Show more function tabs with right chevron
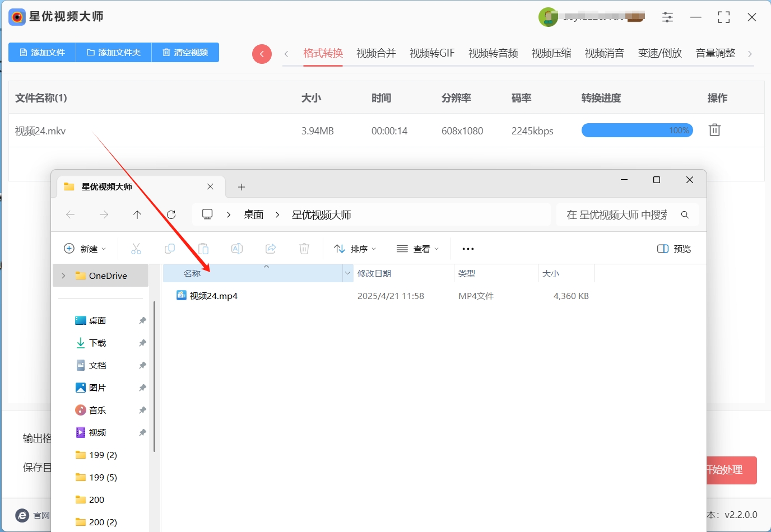 coord(750,54)
